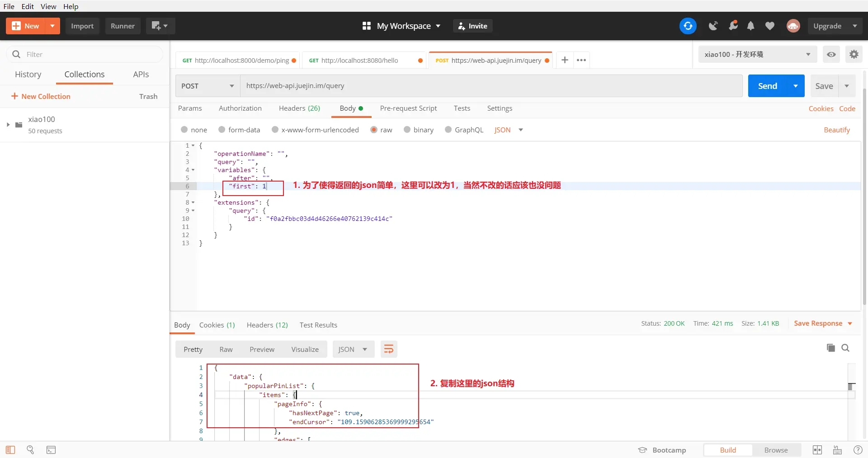Open the new window icon dropdown
This screenshot has height=458, width=868.
[x=160, y=26]
